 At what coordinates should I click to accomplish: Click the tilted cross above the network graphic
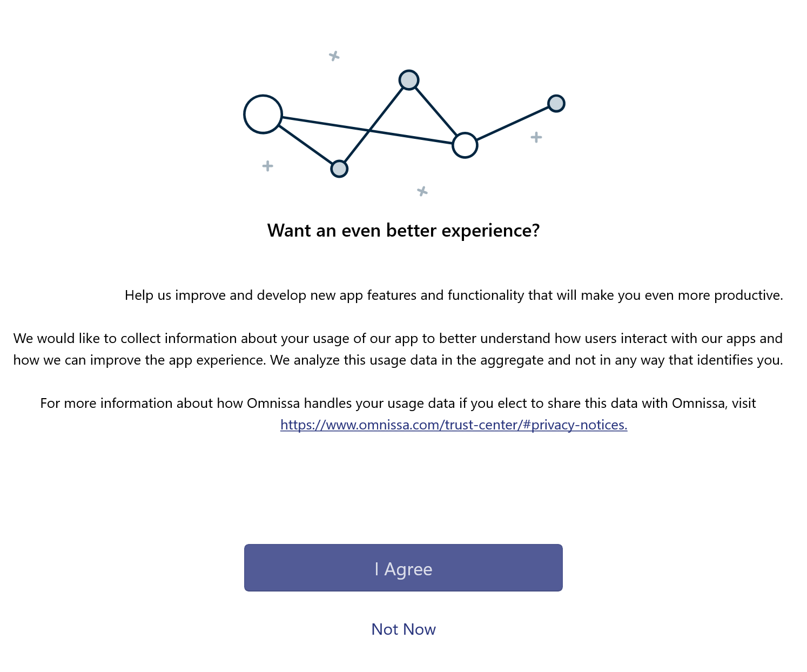[334, 56]
